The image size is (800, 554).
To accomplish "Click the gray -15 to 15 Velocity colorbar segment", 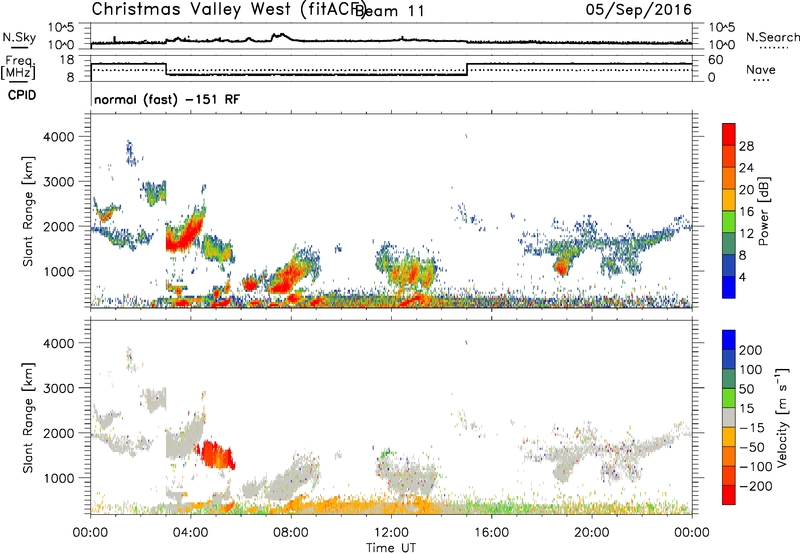I will (729, 418).
